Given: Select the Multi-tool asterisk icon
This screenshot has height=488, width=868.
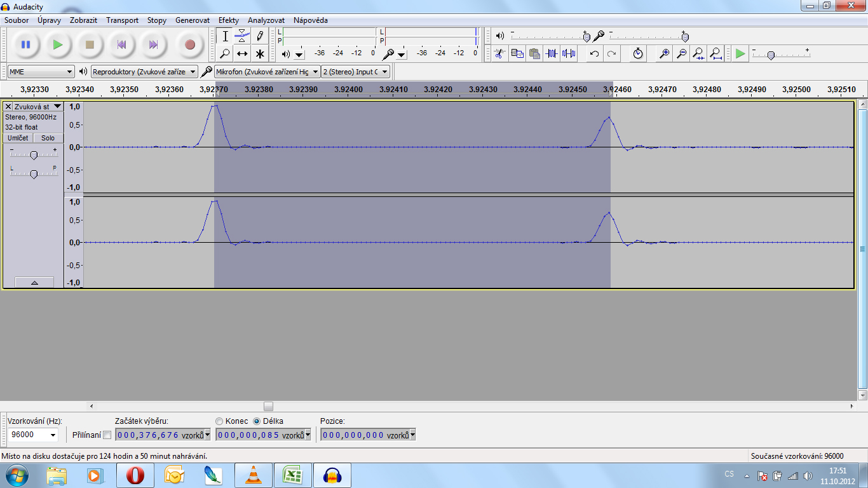Looking at the screenshot, I should click(259, 53).
